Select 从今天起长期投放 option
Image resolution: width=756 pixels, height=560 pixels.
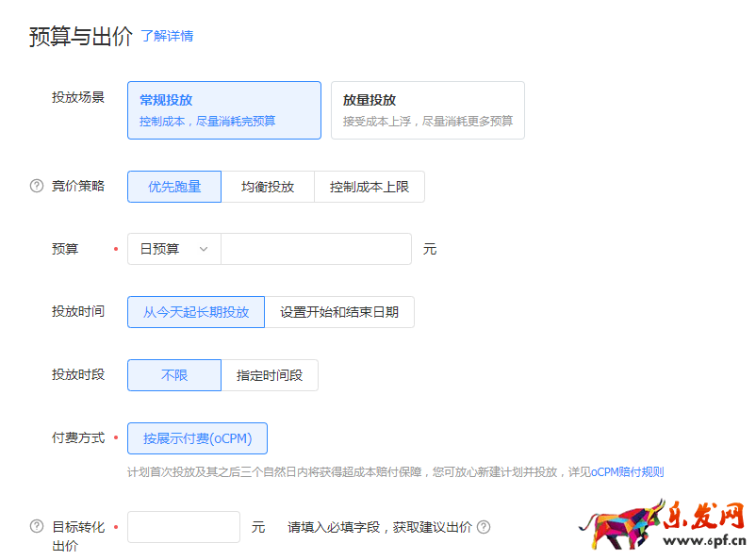[196, 312]
